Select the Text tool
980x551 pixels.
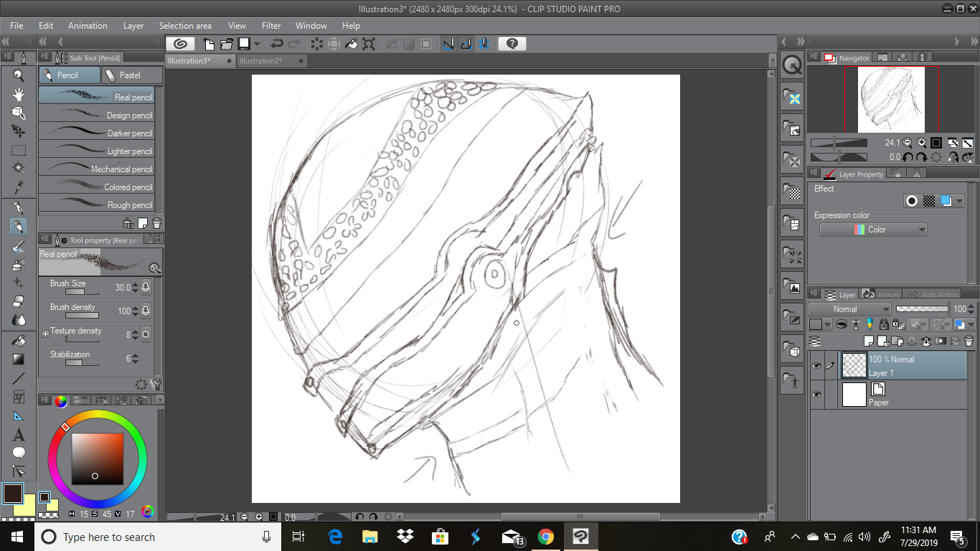pos(19,435)
